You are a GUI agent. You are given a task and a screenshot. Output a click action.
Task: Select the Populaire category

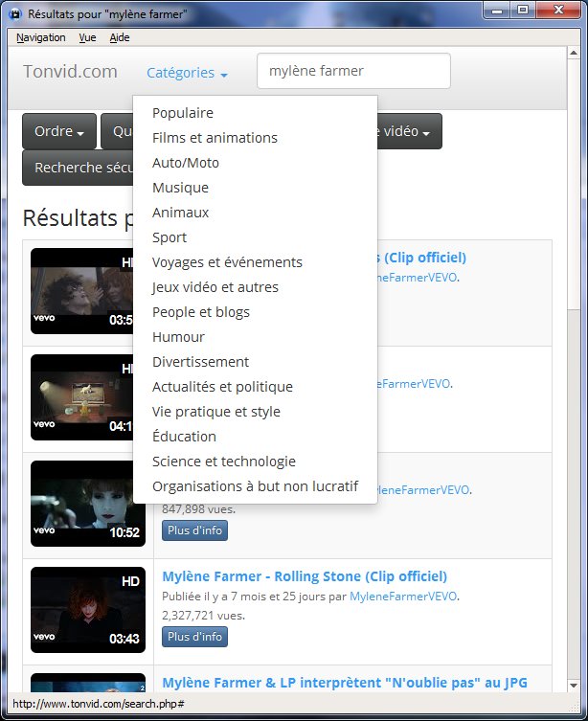[x=183, y=113]
